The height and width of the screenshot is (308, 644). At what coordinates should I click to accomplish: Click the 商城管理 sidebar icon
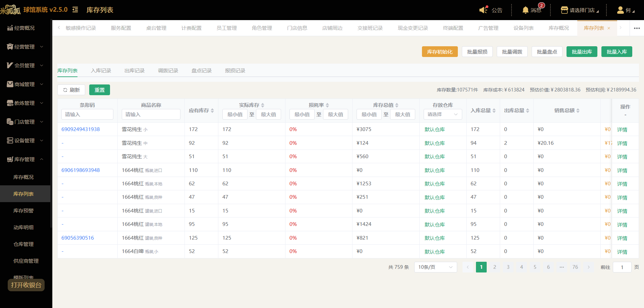click(x=10, y=84)
